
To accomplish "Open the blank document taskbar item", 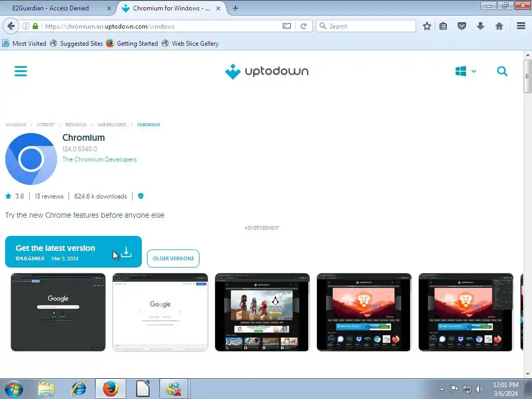I will pos(143,389).
